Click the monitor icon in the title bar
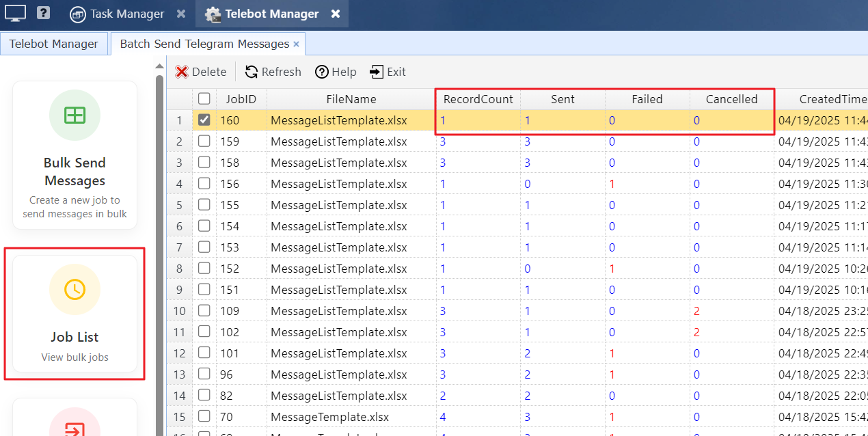 [x=15, y=13]
